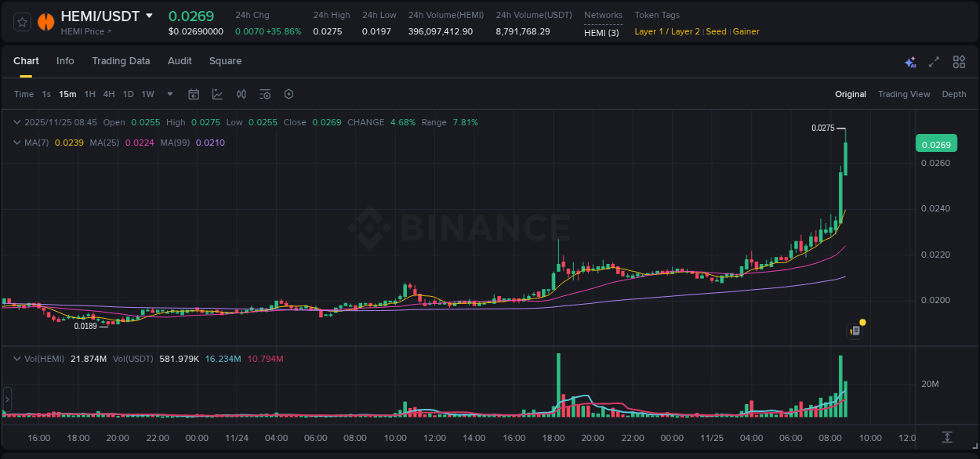Select the 1W timeframe

pos(147,93)
